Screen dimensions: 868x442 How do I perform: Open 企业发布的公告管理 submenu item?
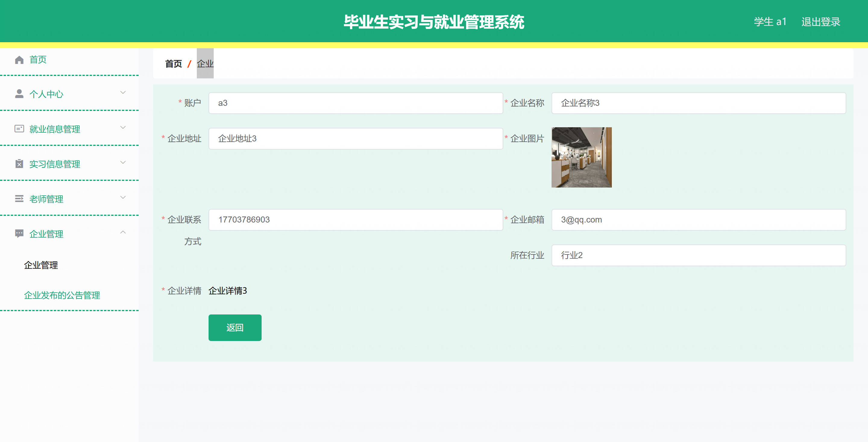(x=62, y=295)
